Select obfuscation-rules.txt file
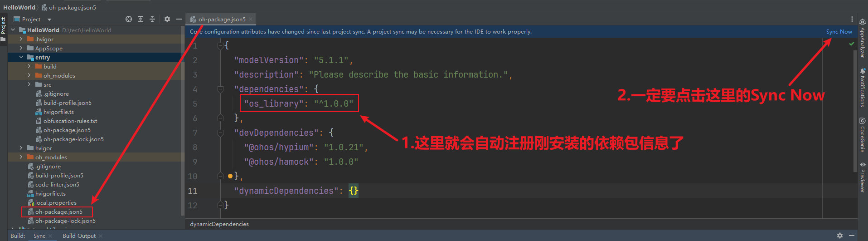The height and width of the screenshot is (241, 868). pos(70,121)
